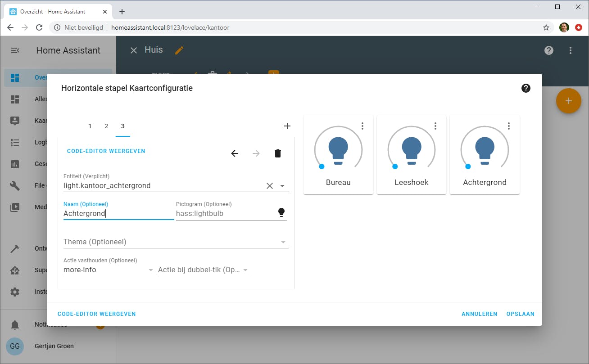
Task: Cancel with the Annuleren button
Action: (x=480, y=314)
